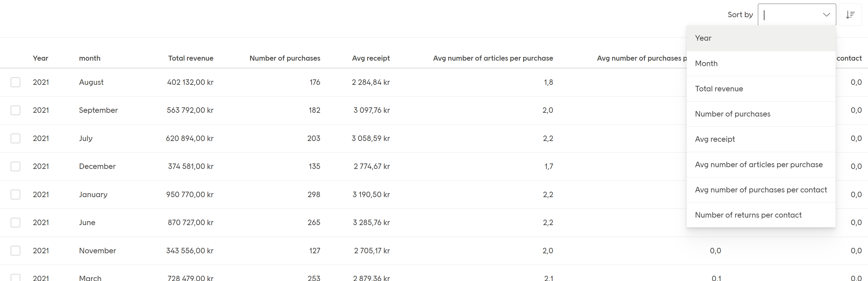Select the checkbox for the January row
Viewport: 868px width, 281px height.
point(15,194)
